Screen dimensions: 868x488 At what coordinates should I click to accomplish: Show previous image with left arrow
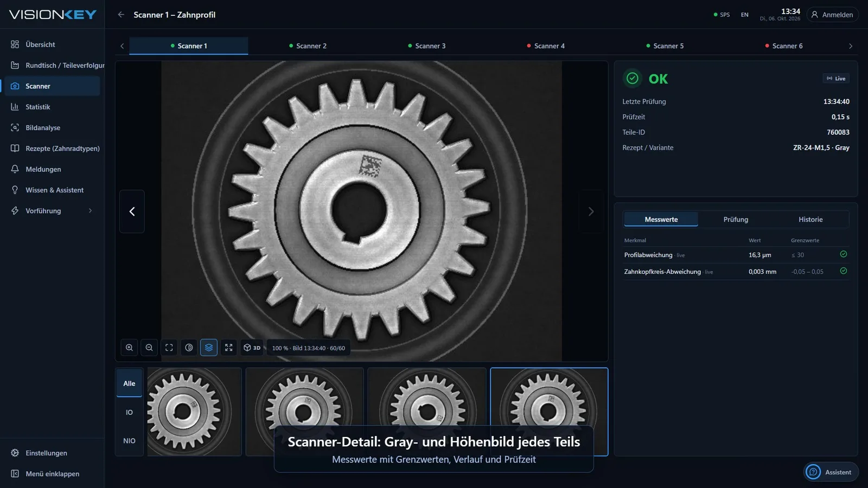pyautogui.click(x=132, y=211)
